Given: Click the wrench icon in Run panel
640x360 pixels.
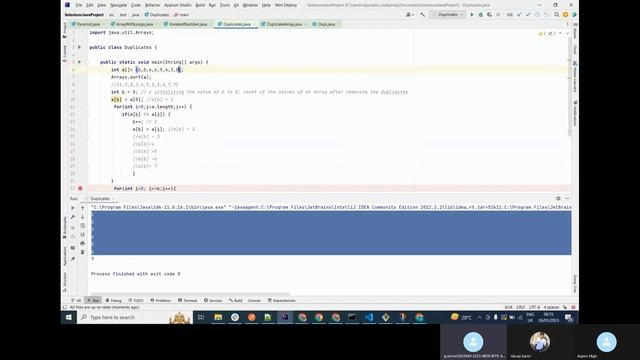Looking at the screenshot, I should [x=73, y=217].
